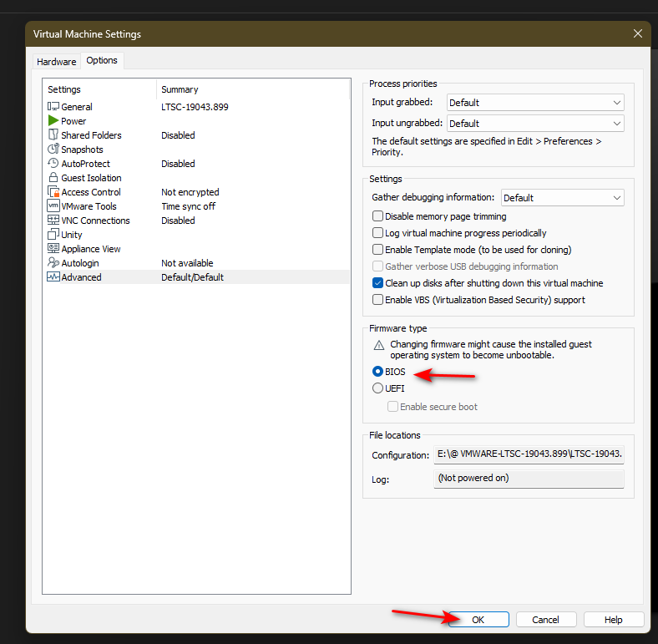Click the Unity windows icon

point(53,234)
